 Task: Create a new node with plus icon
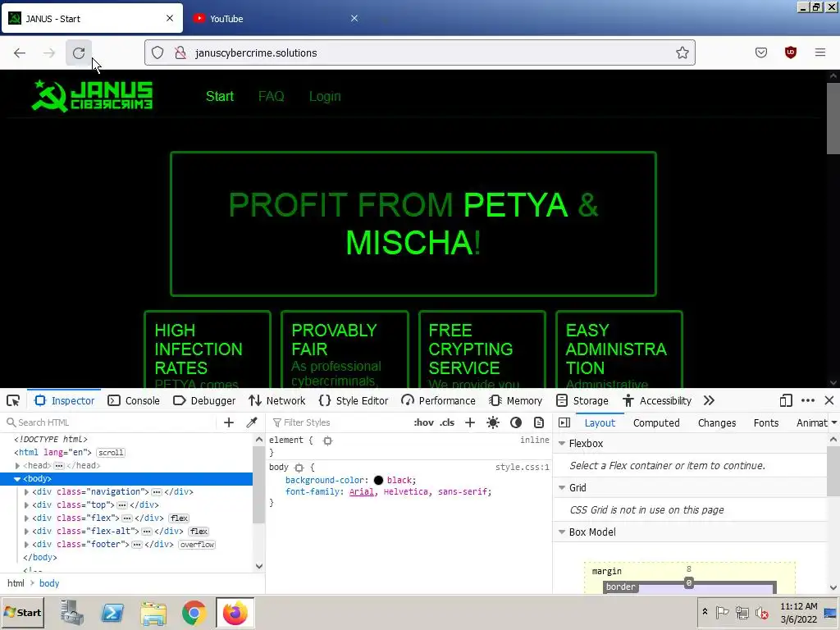pos(229,422)
